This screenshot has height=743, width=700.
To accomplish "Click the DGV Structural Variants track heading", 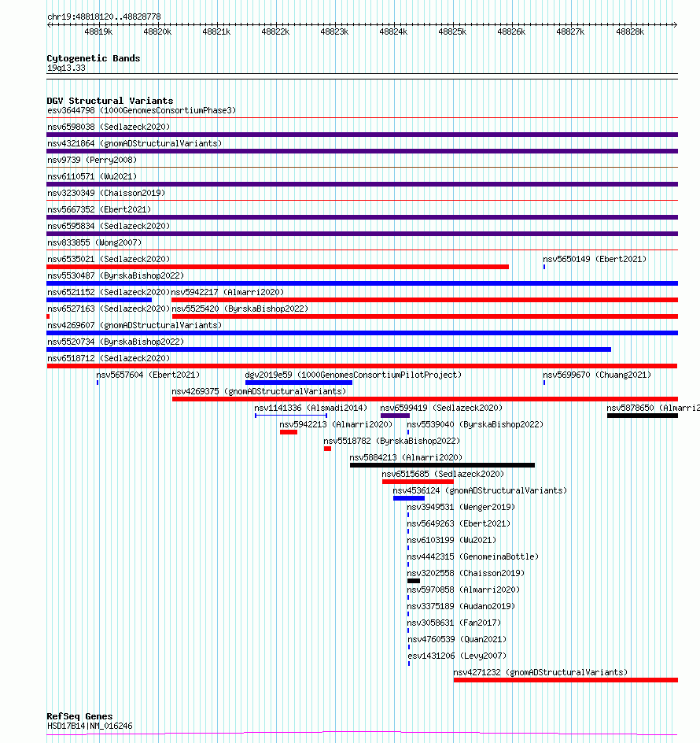I will [110, 101].
